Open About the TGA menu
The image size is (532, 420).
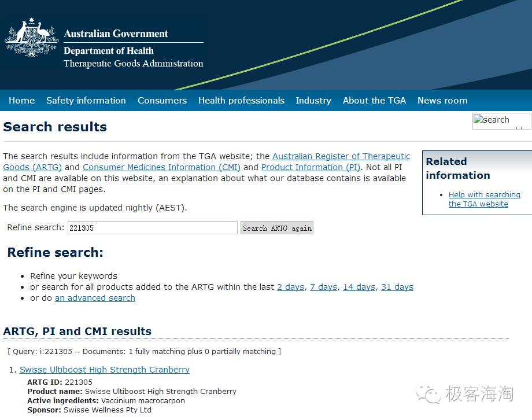click(374, 101)
